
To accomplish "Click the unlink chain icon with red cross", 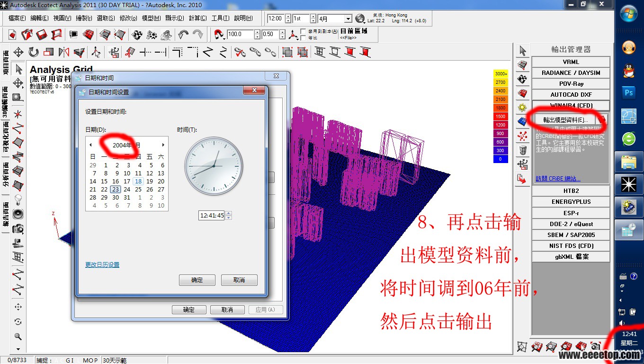I will click(241, 52).
